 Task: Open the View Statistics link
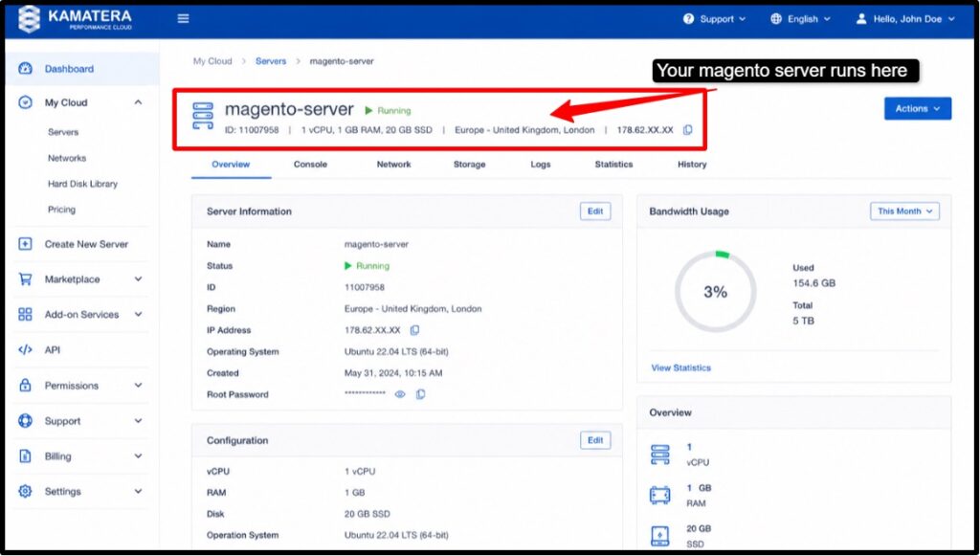680,368
